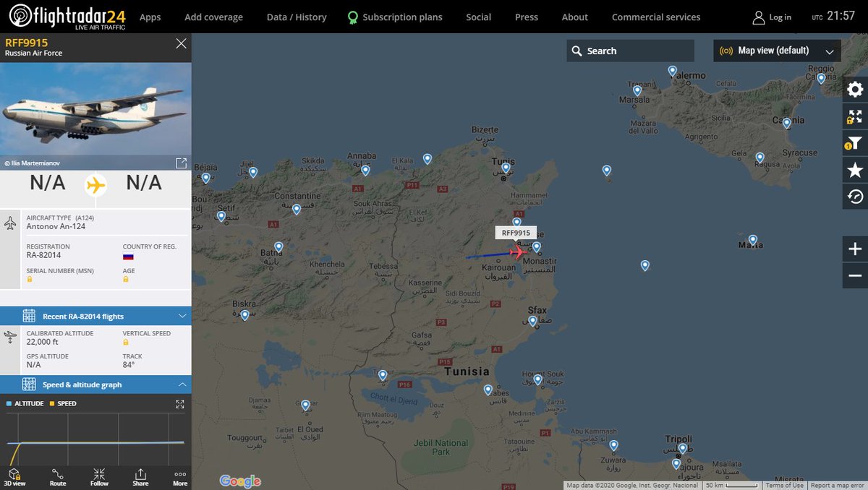Open aircraft photo in external link
The width and height of the screenshot is (868, 490).
181,163
